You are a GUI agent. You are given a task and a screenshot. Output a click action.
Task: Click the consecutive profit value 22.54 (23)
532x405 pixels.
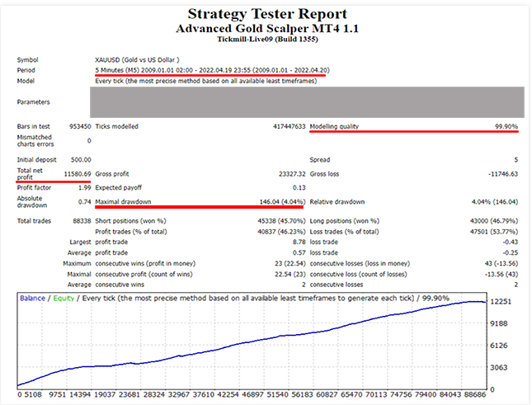pos(290,274)
